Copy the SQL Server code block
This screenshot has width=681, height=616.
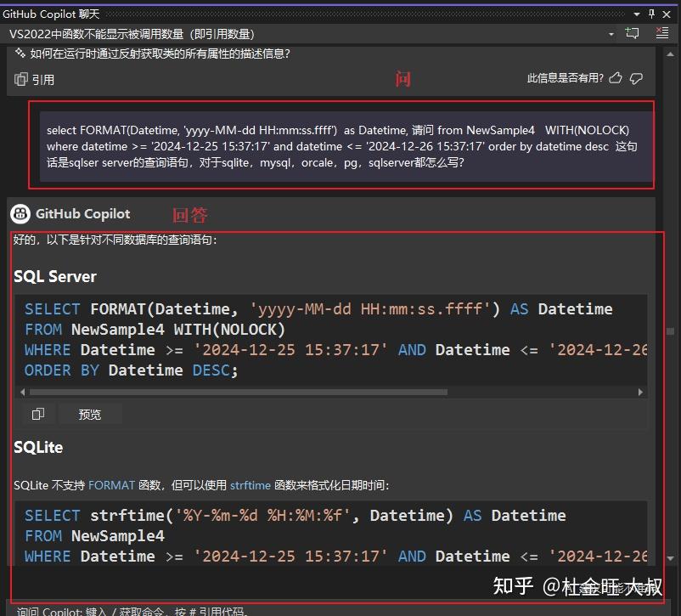coord(37,414)
